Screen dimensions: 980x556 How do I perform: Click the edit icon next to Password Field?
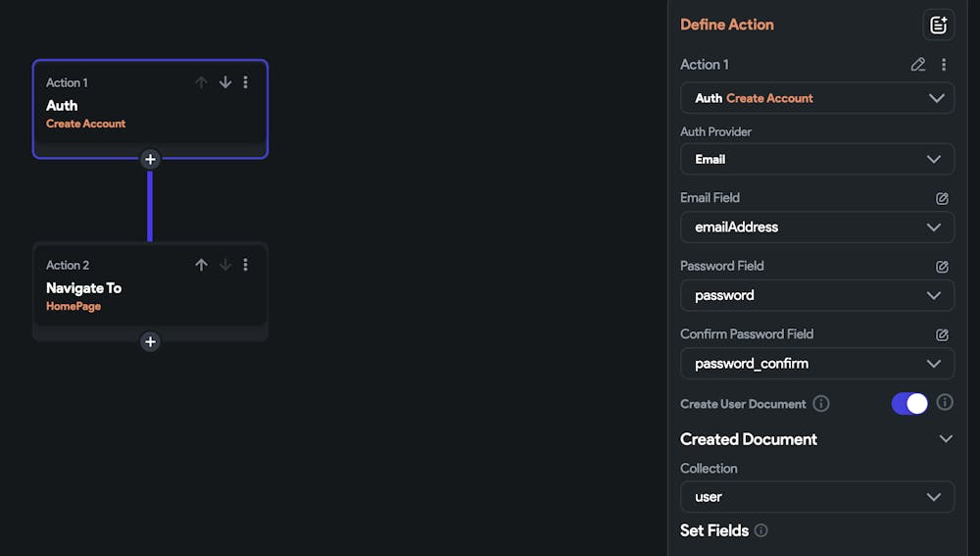pos(942,267)
